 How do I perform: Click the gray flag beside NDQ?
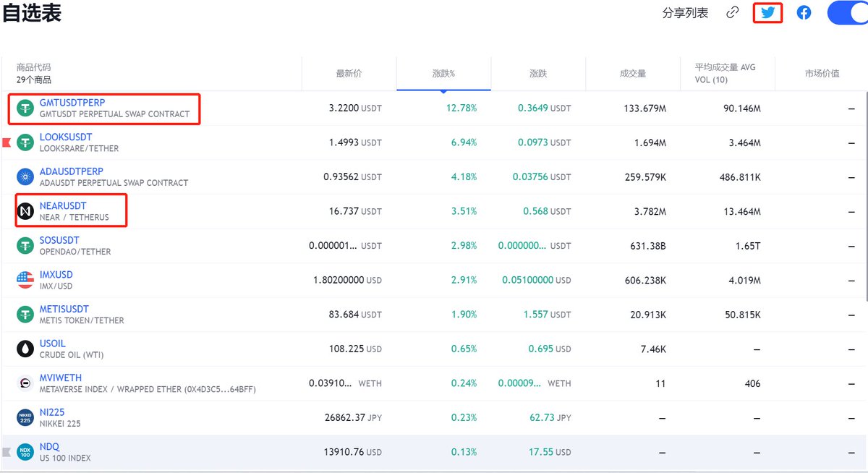7,452
